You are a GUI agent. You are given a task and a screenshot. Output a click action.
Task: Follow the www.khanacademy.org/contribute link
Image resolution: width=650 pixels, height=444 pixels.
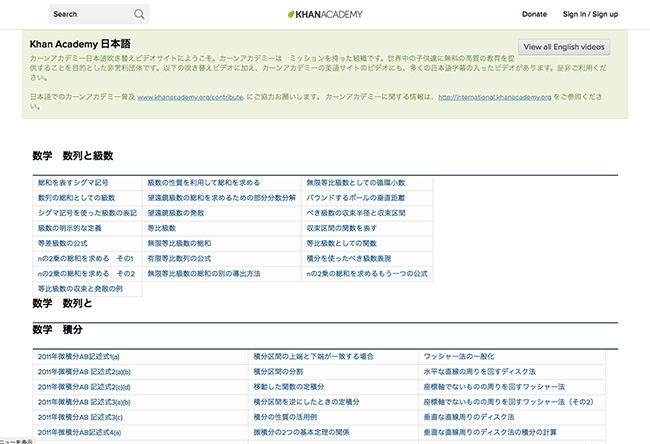[190, 97]
